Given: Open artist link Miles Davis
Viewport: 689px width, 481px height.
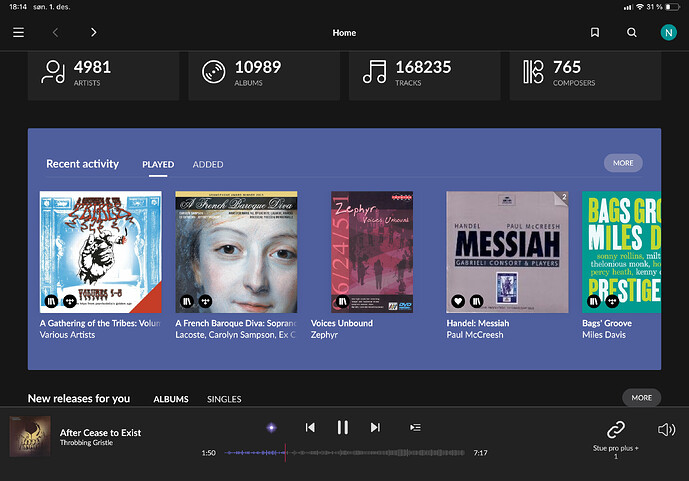Looking at the screenshot, I should pos(604,335).
